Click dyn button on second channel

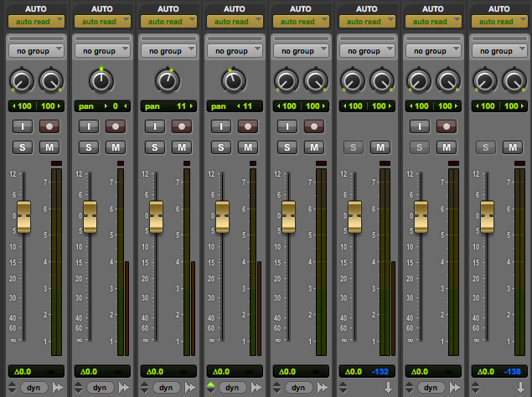(100, 388)
